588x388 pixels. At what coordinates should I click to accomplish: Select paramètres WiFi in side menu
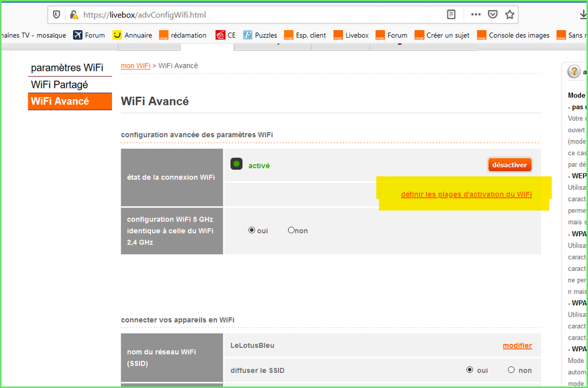(70, 68)
